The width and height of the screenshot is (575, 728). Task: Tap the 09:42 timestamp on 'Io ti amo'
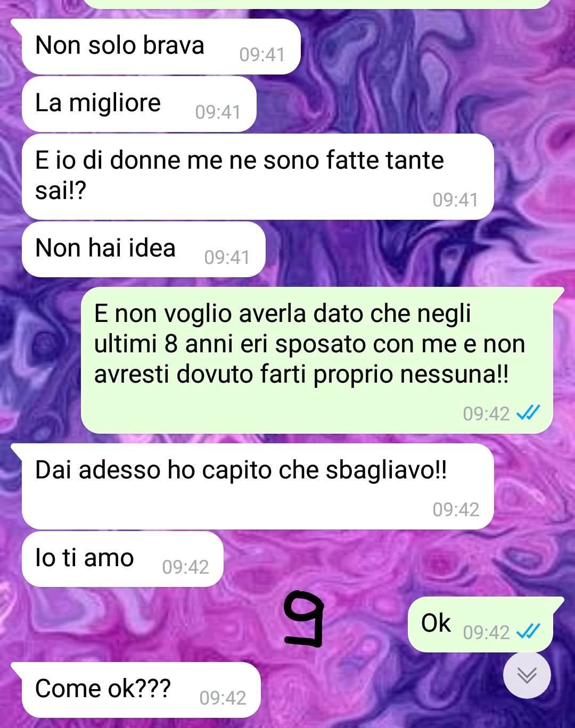[185, 567]
